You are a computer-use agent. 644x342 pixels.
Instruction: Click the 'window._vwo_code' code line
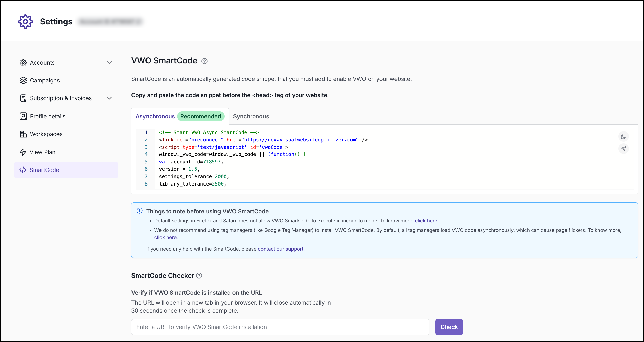[x=232, y=154]
